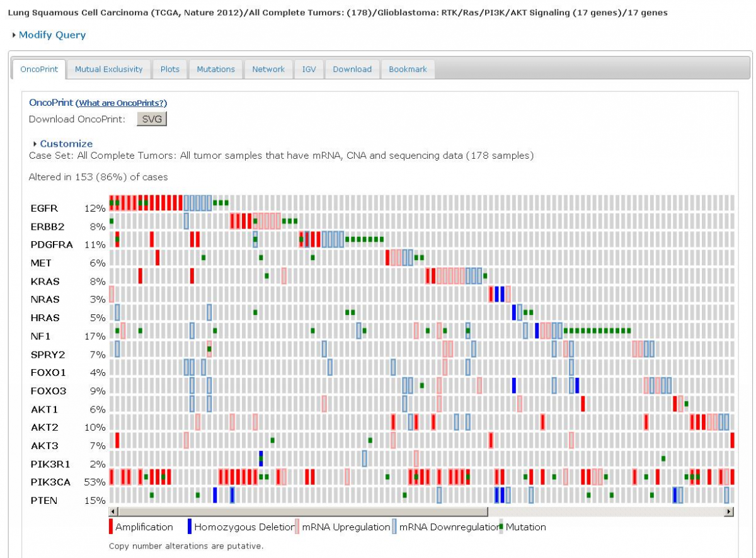Select the EGFR gene label
The image size is (756, 558).
[43, 208]
